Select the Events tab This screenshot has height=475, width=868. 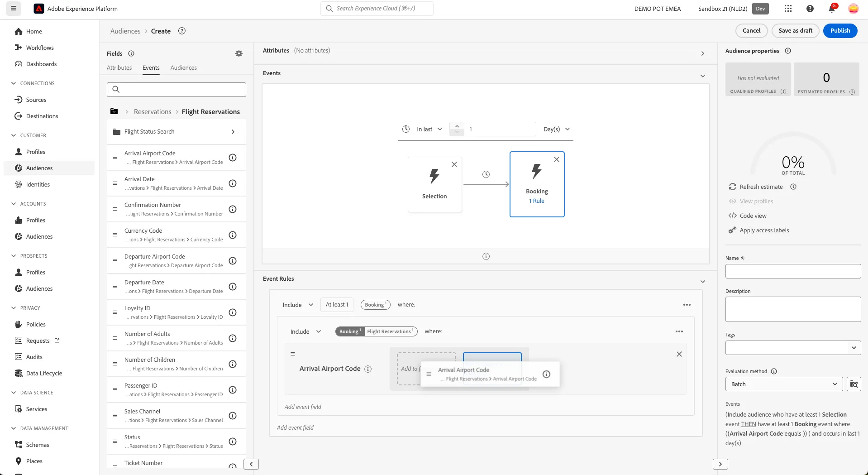point(151,67)
